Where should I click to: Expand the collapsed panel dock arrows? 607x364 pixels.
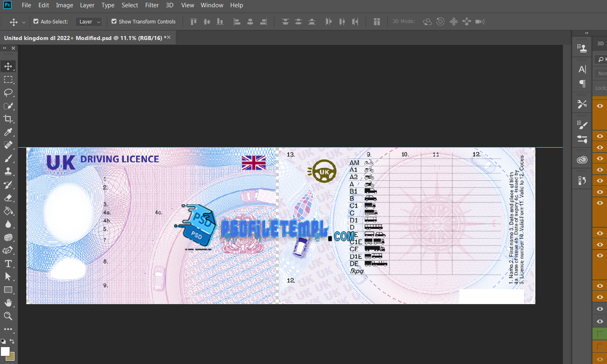pos(587,33)
